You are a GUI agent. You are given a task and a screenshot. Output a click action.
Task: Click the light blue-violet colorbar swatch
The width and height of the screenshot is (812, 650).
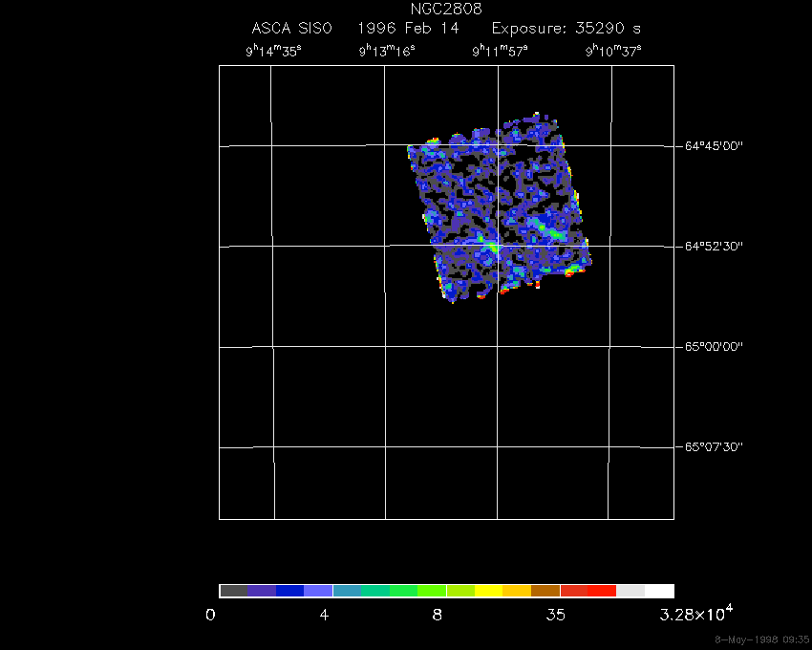click(318, 591)
